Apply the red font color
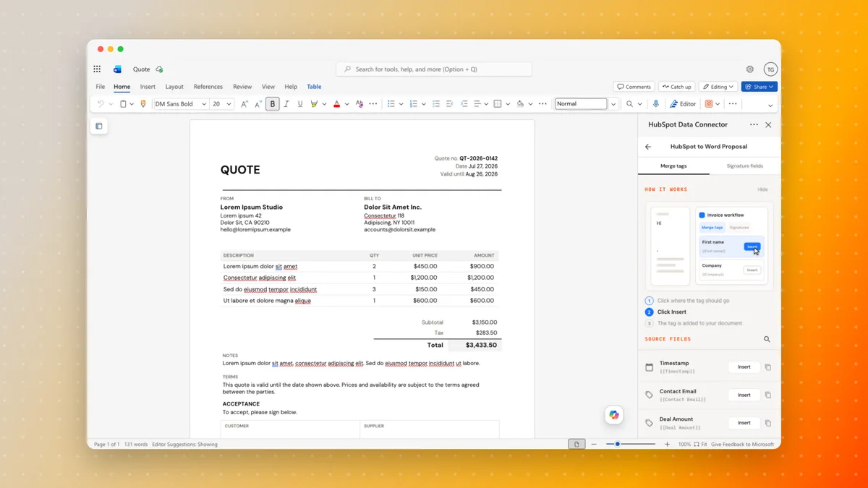 pos(336,104)
